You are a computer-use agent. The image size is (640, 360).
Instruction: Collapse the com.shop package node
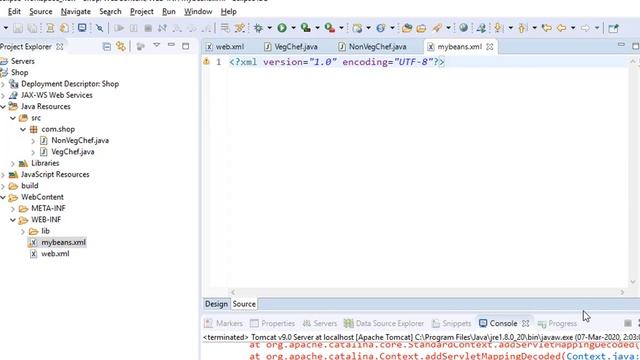tap(23, 129)
